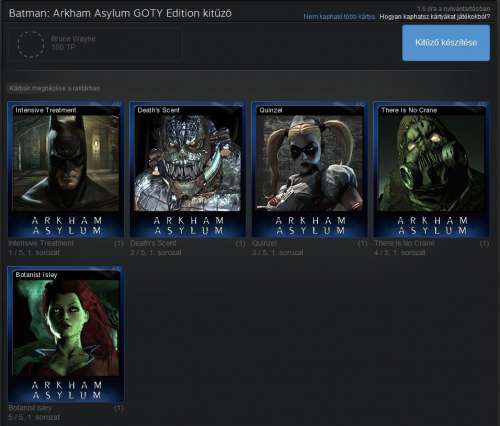Select the Death's Scent Killer Croc card
This screenshot has height=426, width=500.
188,170
